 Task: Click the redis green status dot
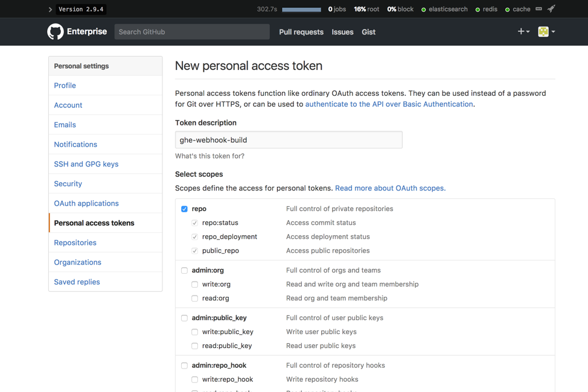point(478,10)
